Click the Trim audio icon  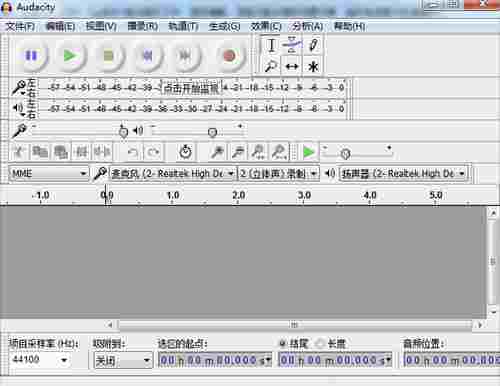pos(81,152)
